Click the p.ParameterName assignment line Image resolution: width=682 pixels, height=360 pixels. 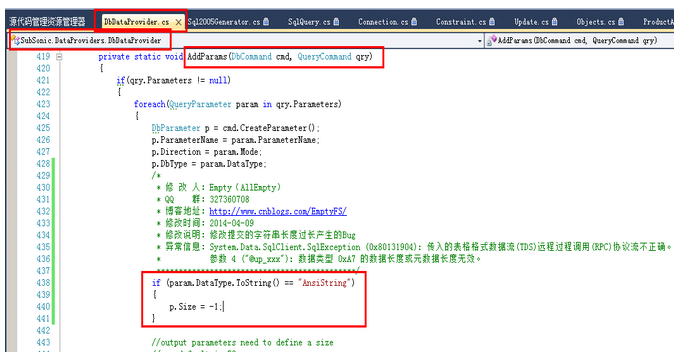(236, 140)
